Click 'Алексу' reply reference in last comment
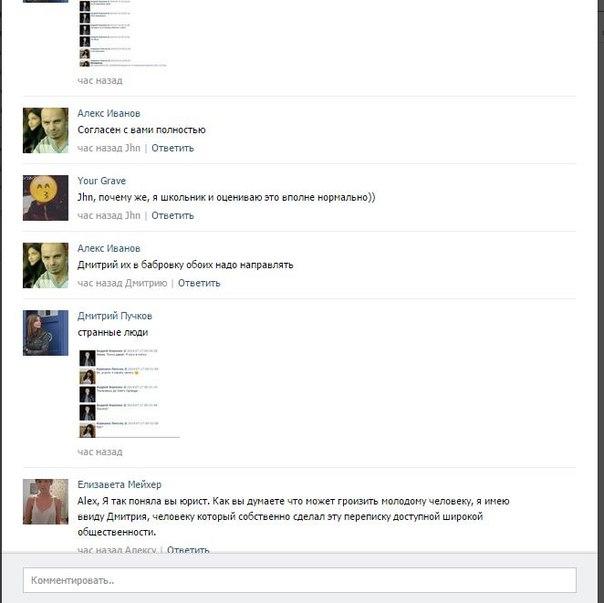This screenshot has height=603, width=604. pyautogui.click(x=141, y=550)
